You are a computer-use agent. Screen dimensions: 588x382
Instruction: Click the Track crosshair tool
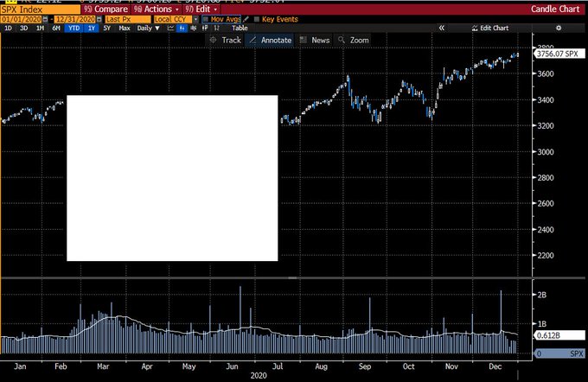tap(226, 40)
